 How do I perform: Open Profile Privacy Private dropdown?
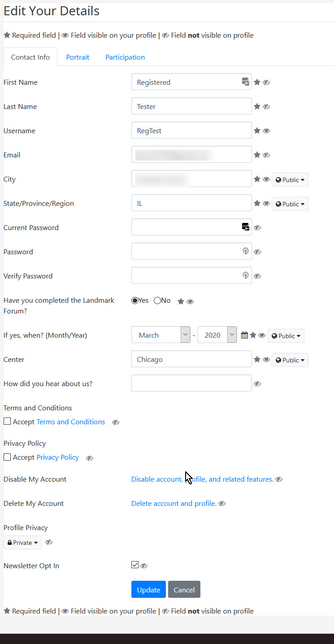click(x=22, y=543)
